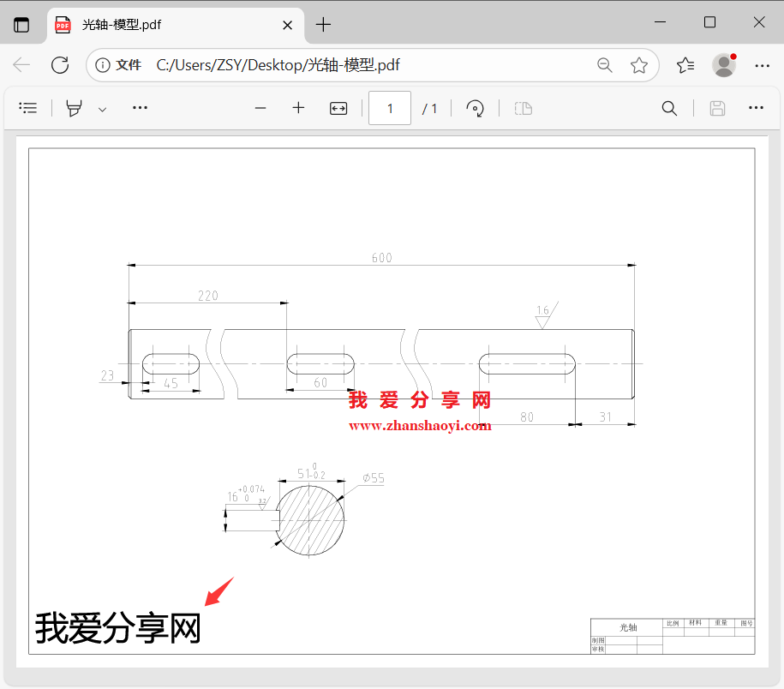Click the Fit to page control

pyautogui.click(x=338, y=108)
